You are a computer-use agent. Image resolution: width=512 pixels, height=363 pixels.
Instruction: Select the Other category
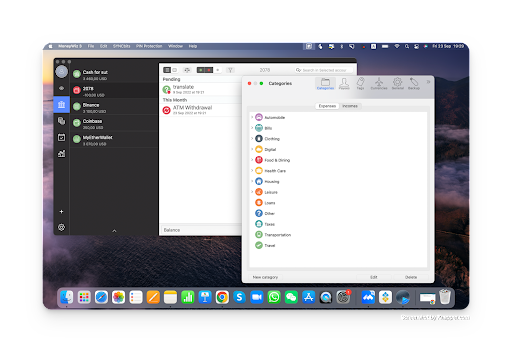(338, 213)
